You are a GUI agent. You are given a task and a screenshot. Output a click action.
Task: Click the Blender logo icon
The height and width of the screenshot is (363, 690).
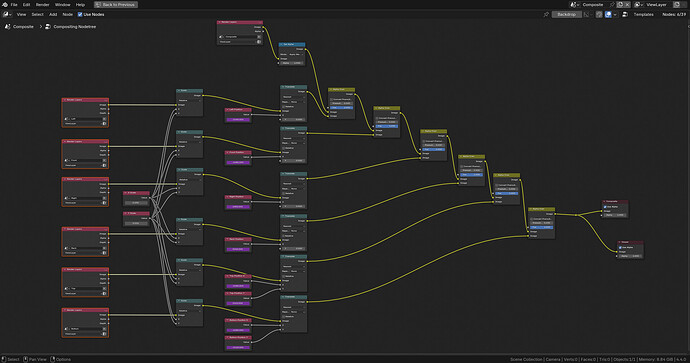point(5,4)
